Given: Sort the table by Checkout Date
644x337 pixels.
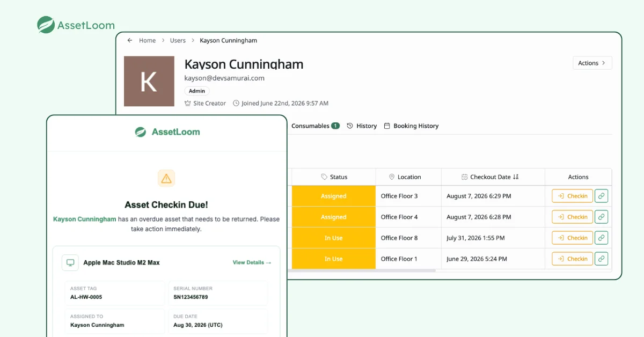Looking at the screenshot, I should point(490,177).
